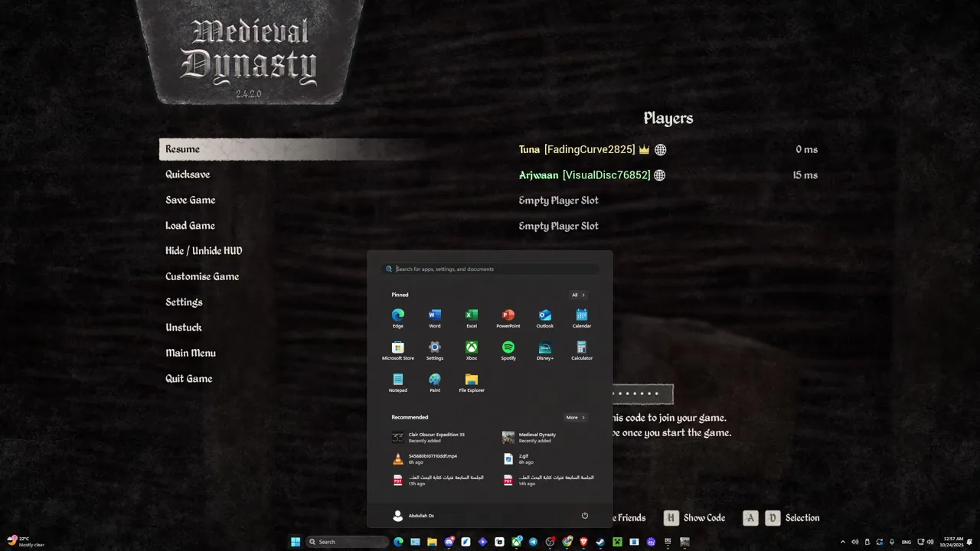Viewport: 980px width, 551px height.
Task: Click globe icon beside Arjwaan
Action: pos(660,175)
